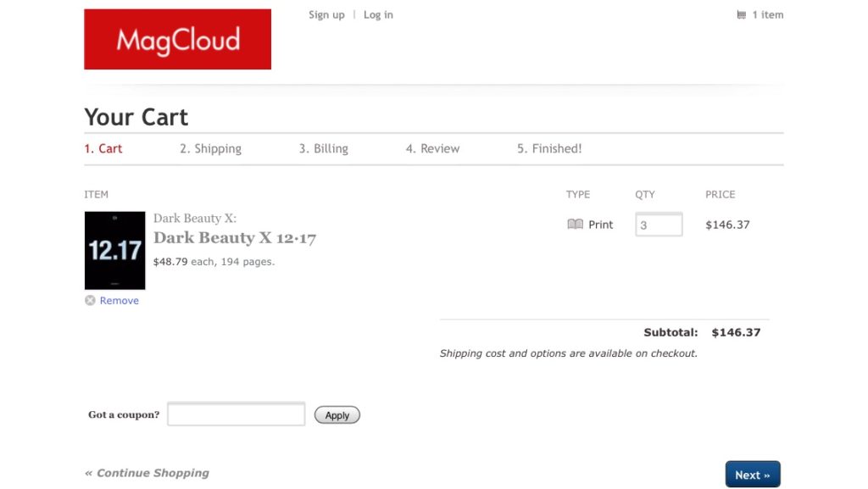Select the 5. Finished! step

click(x=549, y=149)
